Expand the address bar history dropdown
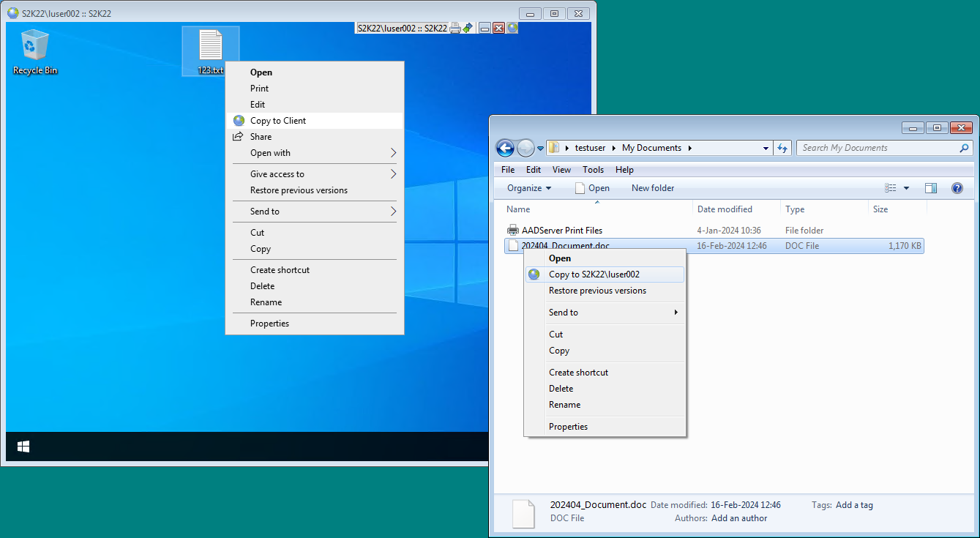Viewport: 980px width, 538px height. pos(766,148)
